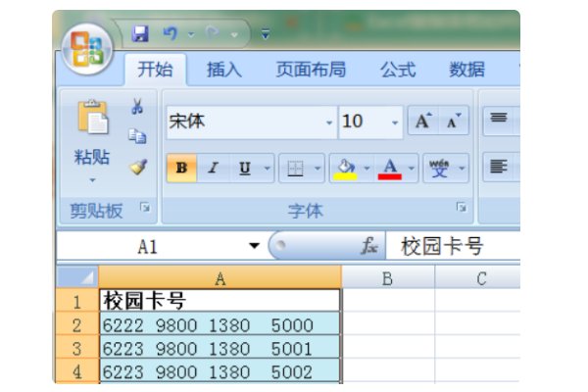
Task: Toggle bold formatting off
Action: tap(181, 168)
